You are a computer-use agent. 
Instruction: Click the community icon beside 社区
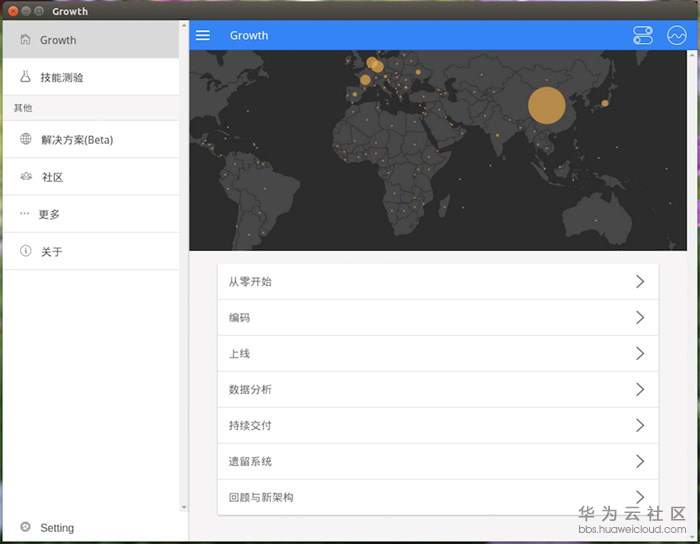tap(26, 176)
